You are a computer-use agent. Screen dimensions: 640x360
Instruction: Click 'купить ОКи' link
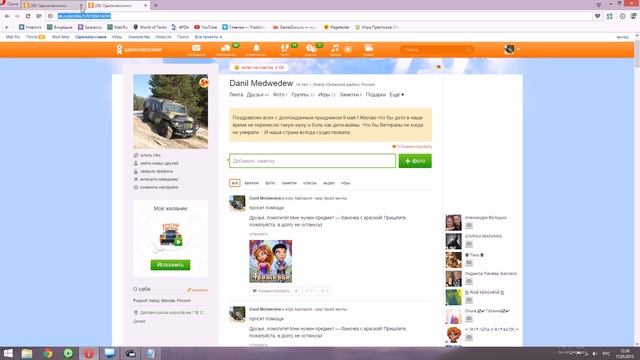tap(150, 155)
